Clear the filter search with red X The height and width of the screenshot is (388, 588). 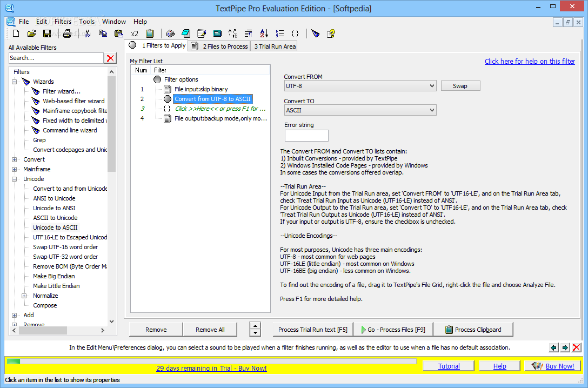coord(110,58)
